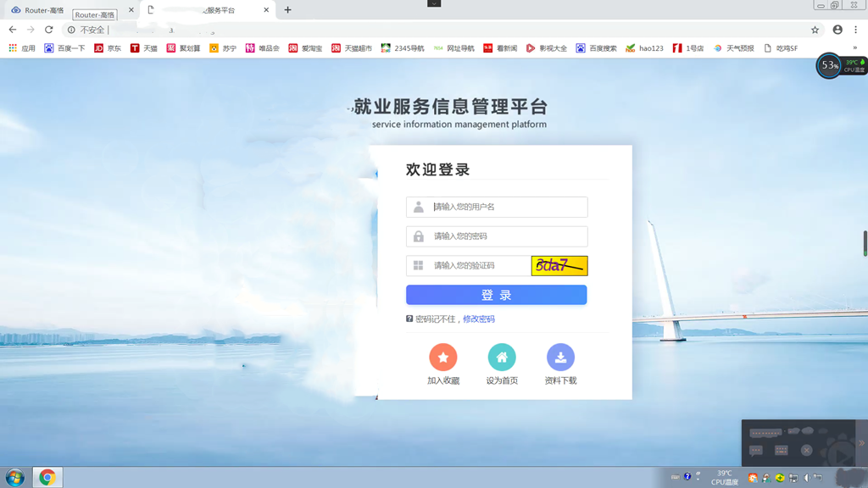The width and height of the screenshot is (868, 488).
Task: Click the 39℃ CPU温度 tray readout
Action: [x=725, y=478]
